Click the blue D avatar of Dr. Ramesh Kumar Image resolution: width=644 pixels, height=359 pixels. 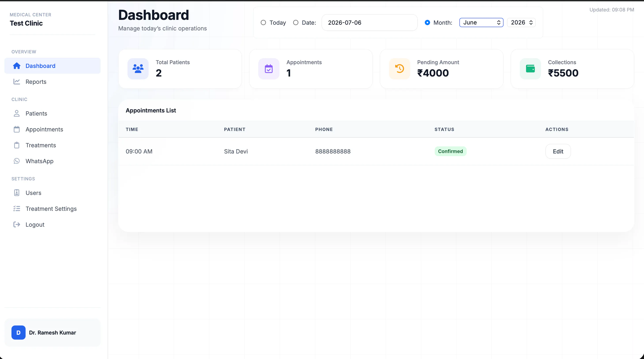(x=19, y=333)
